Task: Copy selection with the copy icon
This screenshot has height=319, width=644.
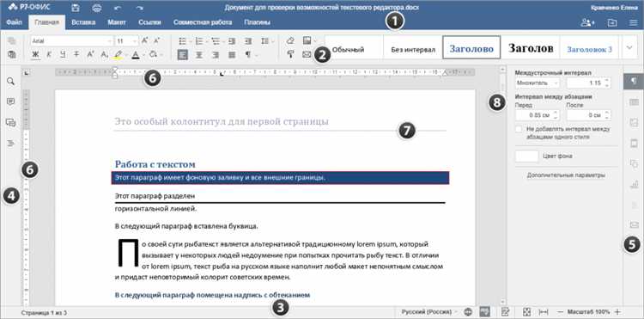Action: [x=12, y=41]
